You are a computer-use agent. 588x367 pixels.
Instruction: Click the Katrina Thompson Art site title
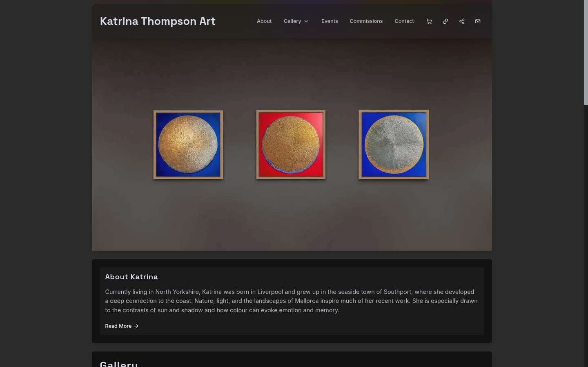pyautogui.click(x=158, y=21)
